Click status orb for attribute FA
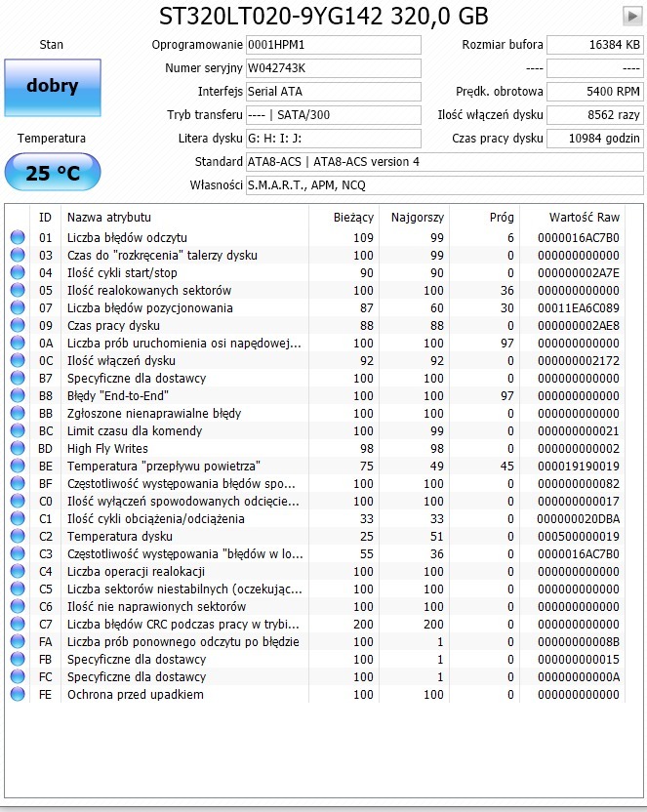 [18, 642]
